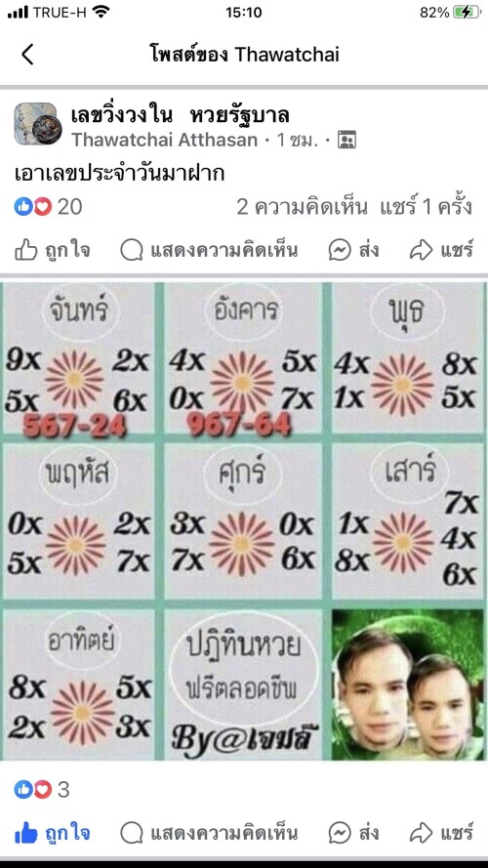Viewport: 488px width, 868px height.
Task: View the แชร์ 1 ครั้ง share count
Action: (427, 207)
